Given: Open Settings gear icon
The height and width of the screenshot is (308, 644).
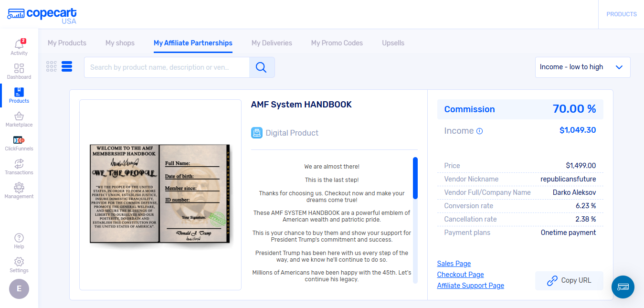Looking at the screenshot, I should 19,262.
